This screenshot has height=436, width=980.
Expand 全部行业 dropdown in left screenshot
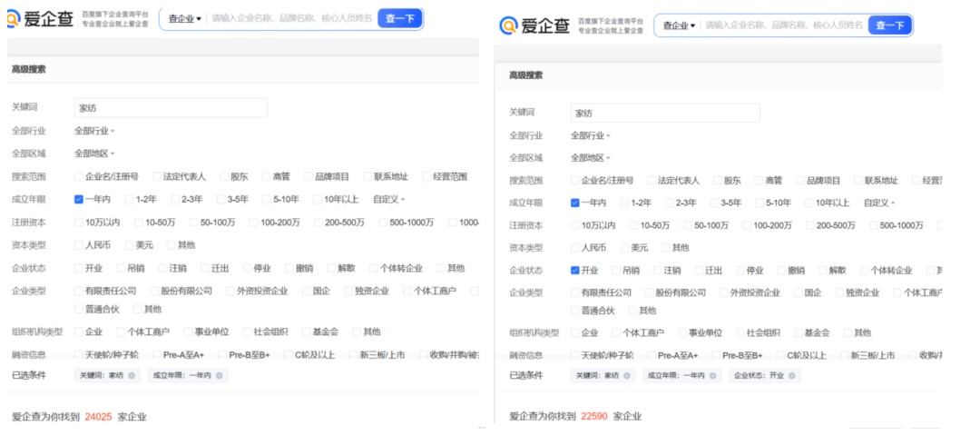pyautogui.click(x=94, y=131)
